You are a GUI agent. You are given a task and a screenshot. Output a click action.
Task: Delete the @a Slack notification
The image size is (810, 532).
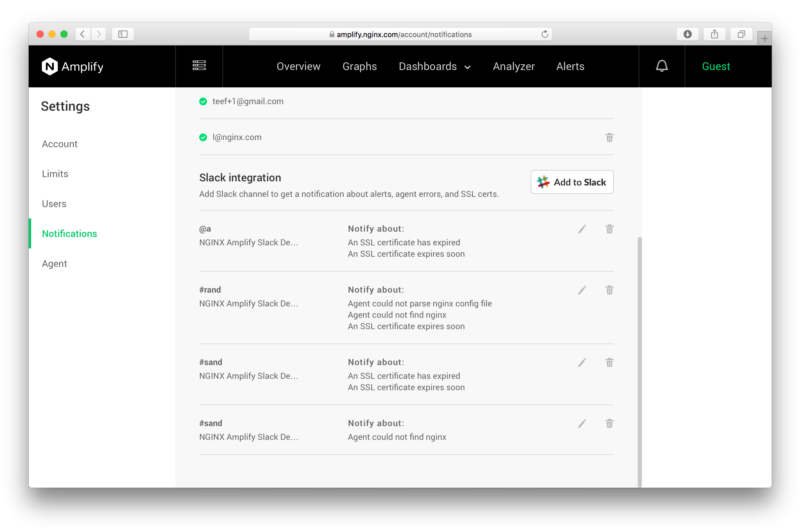click(x=609, y=229)
